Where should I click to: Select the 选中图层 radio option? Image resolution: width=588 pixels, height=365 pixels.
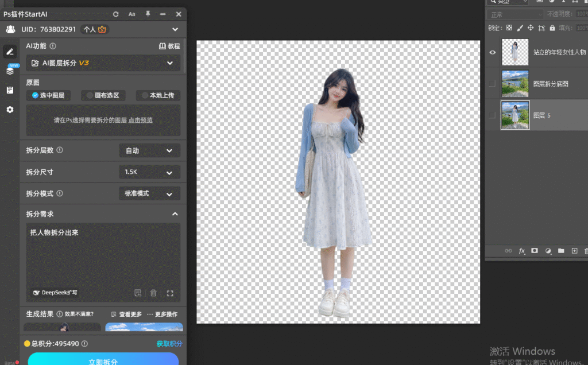click(x=48, y=96)
